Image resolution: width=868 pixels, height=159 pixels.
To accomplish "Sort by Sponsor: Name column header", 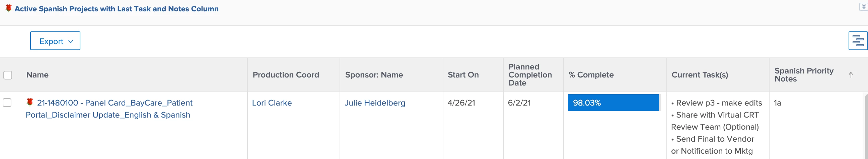I will pos(374,75).
